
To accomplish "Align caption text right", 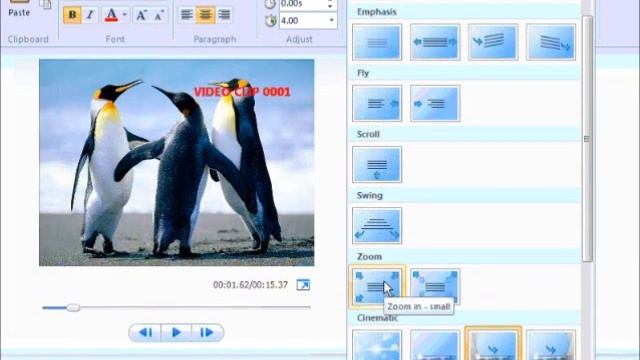I will pyautogui.click(x=224, y=15).
